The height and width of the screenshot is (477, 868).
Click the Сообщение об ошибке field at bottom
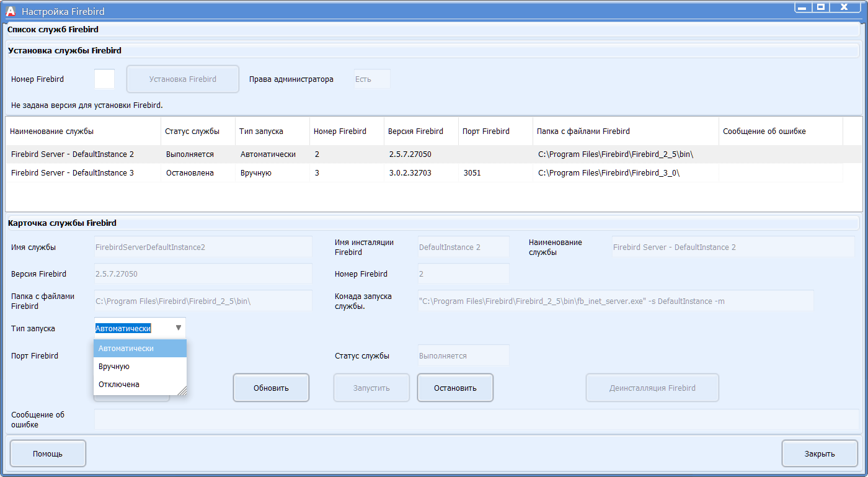(x=476, y=419)
